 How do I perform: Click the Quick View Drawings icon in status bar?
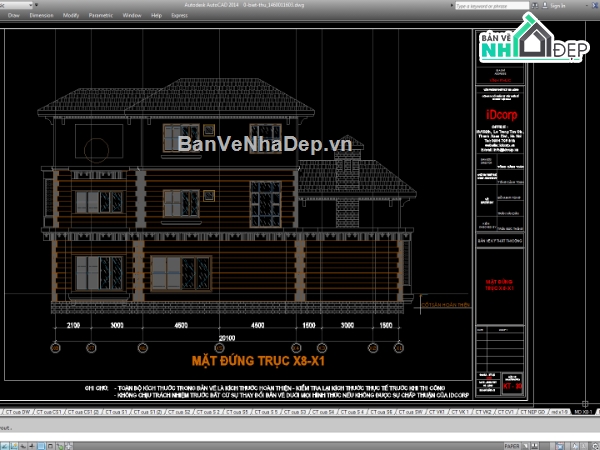[x=535, y=446]
